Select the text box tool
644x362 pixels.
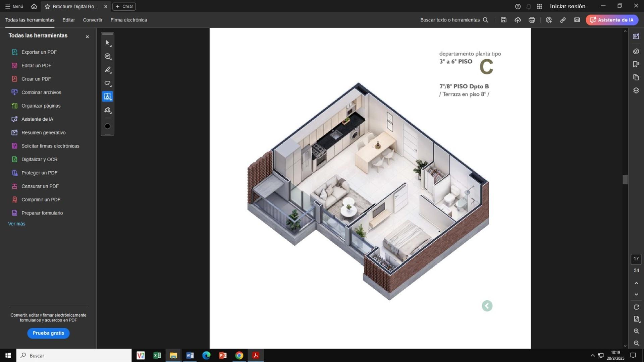click(x=107, y=97)
